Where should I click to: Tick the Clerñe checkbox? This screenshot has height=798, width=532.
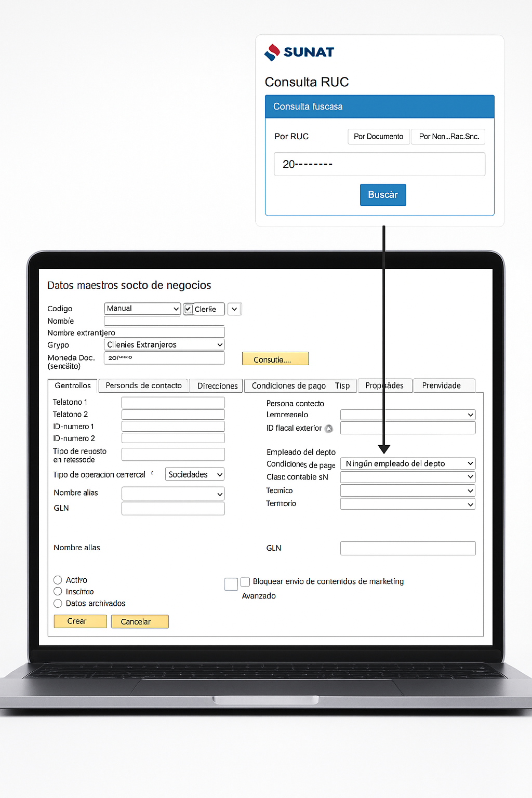pos(189,309)
